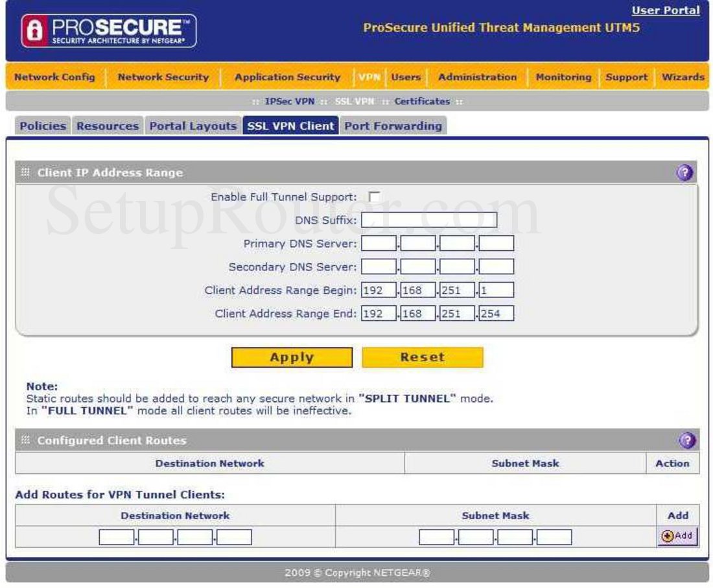Click the DNS Suffix field
Viewport: 713px width, 588px height.
pos(429,220)
